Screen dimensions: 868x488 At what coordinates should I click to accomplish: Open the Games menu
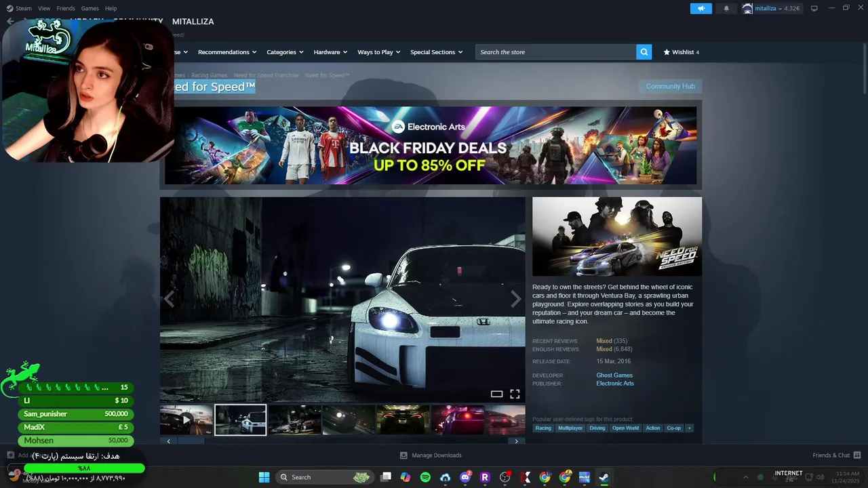pos(90,8)
